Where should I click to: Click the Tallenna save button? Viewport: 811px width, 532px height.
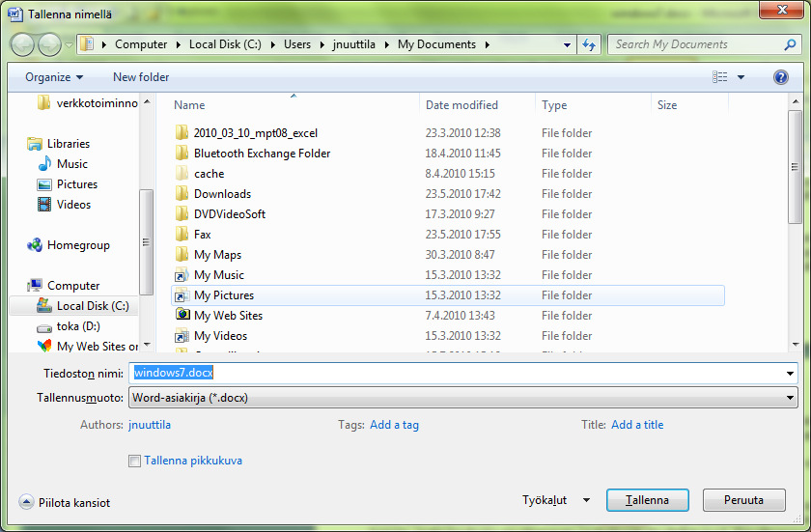648,500
